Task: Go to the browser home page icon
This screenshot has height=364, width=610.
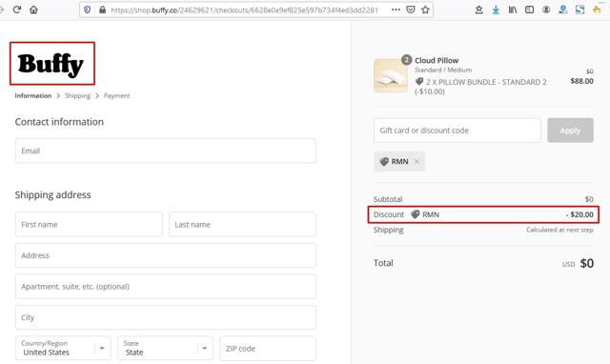Action: click(34, 10)
